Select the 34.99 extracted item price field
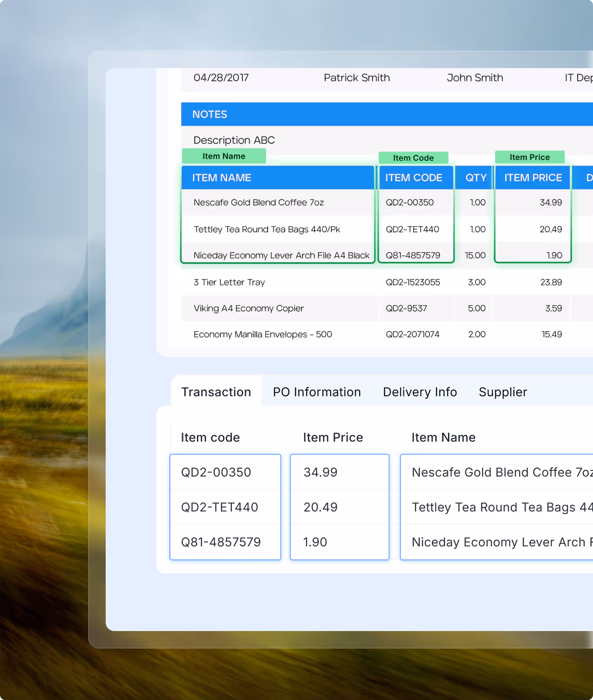The width and height of the screenshot is (593, 700). pyautogui.click(x=340, y=472)
